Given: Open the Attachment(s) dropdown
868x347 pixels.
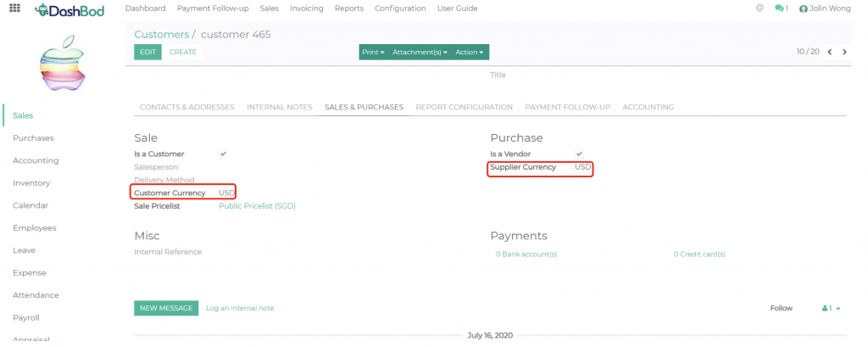Looking at the screenshot, I should click(x=420, y=52).
